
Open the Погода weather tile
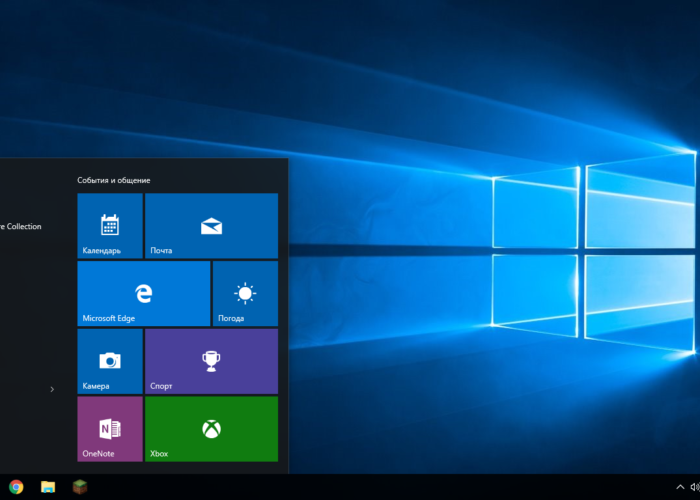[245, 293]
